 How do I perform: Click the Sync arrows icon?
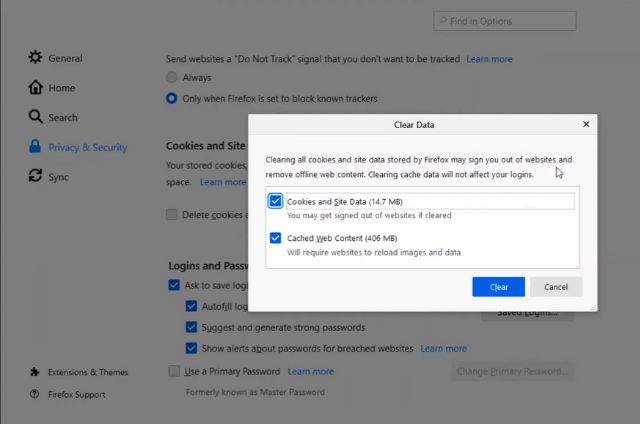click(35, 176)
